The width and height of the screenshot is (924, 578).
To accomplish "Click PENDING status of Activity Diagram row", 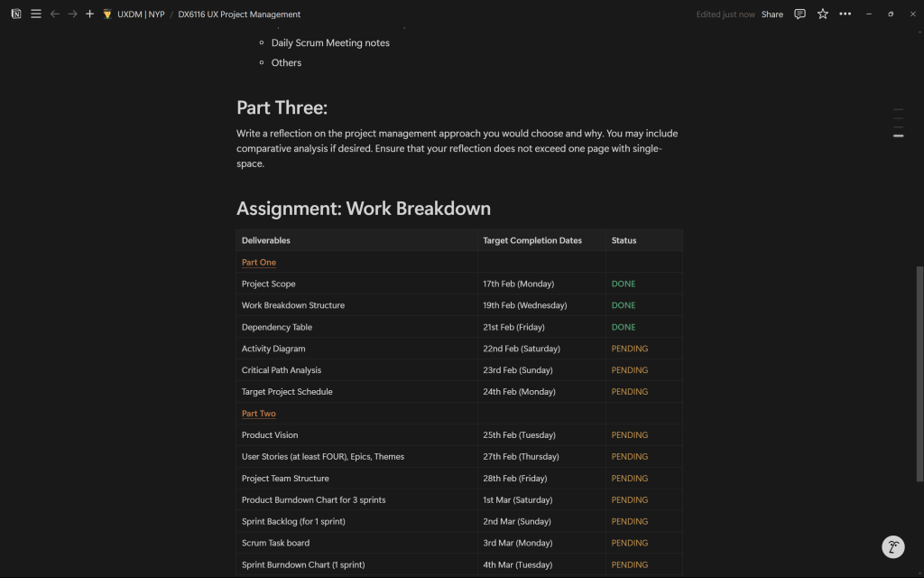I will [x=629, y=349].
